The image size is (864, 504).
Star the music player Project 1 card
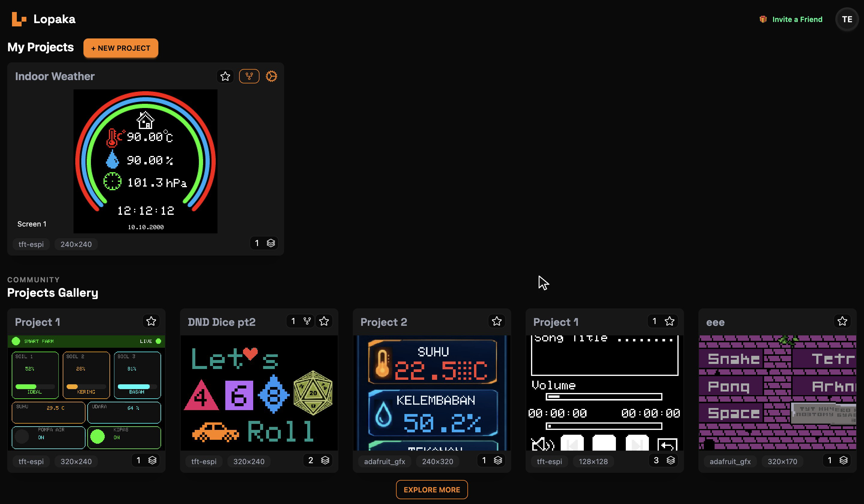click(670, 321)
